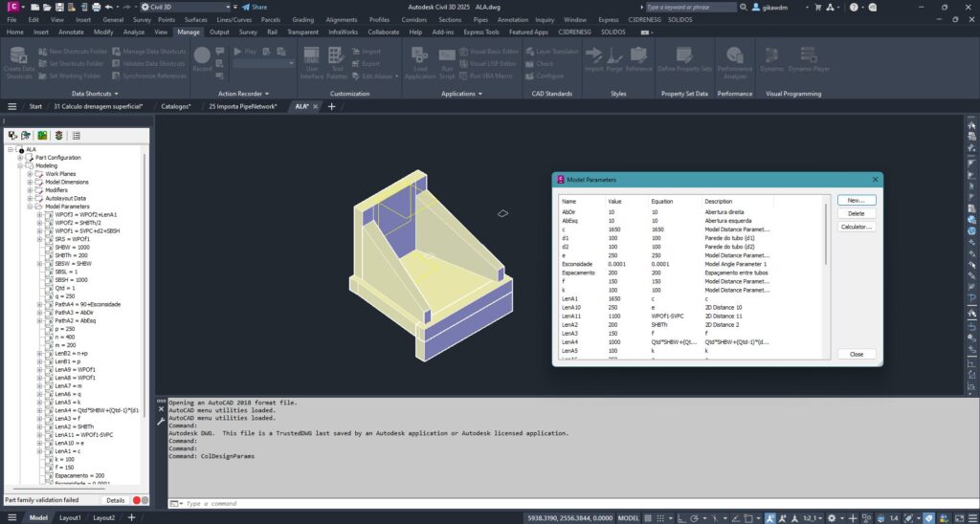Click the Help question mark icon

[854, 7]
